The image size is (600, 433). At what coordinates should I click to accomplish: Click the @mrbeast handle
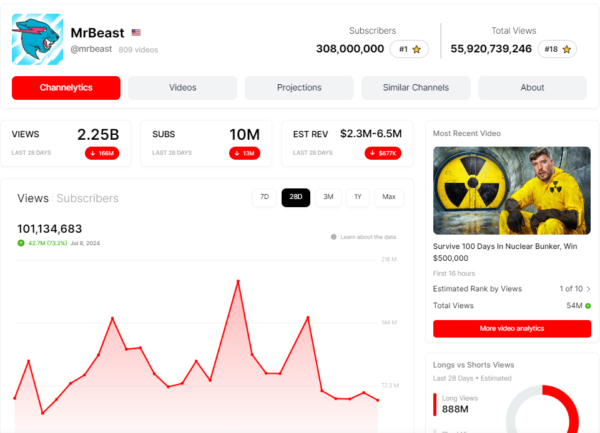pyautogui.click(x=91, y=49)
